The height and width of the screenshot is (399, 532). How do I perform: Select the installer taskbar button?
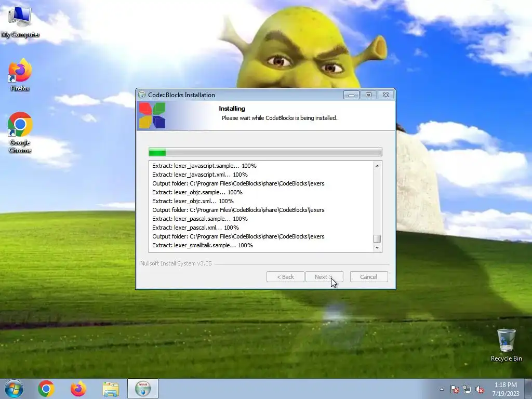coord(143,389)
